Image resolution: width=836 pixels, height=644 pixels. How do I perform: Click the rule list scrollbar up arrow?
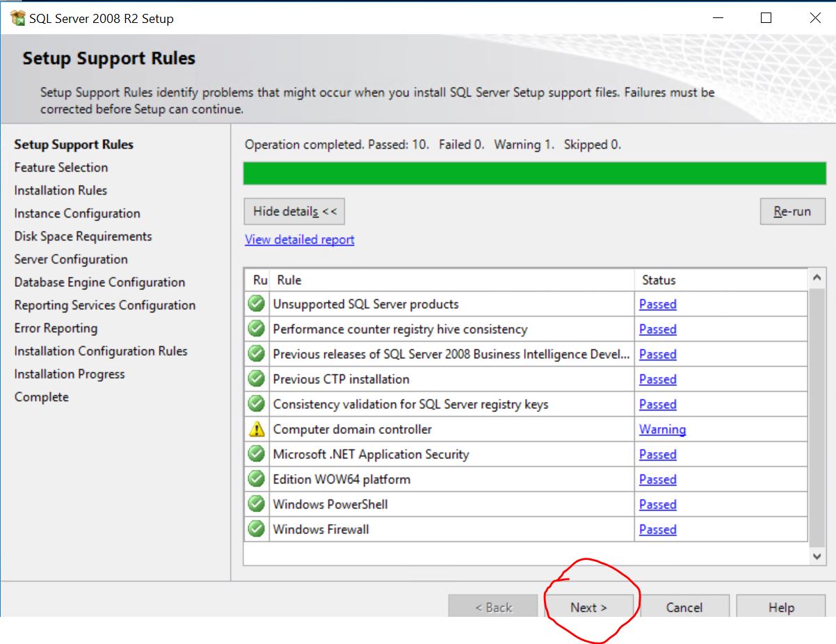pos(817,277)
